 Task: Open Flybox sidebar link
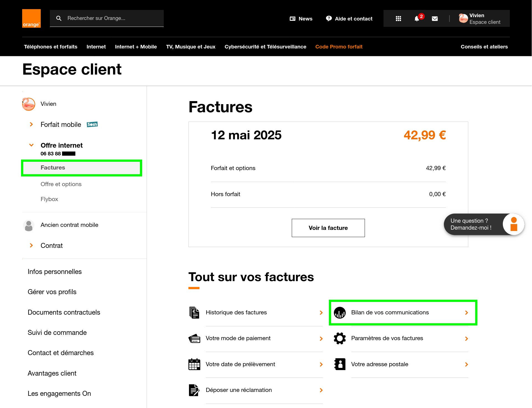49,199
